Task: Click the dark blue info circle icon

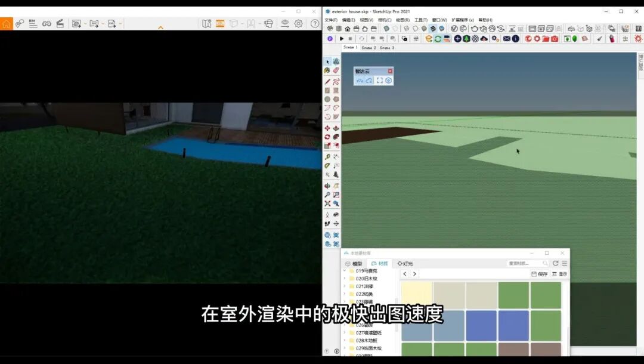Action: click(516, 39)
